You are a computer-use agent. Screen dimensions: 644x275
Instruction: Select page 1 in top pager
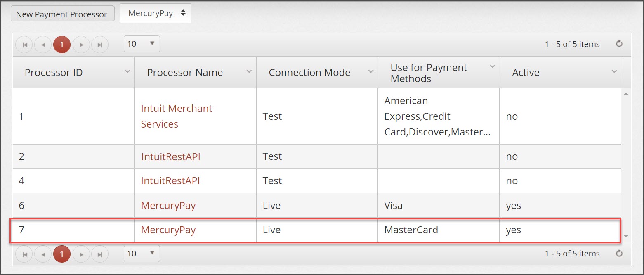click(x=62, y=45)
